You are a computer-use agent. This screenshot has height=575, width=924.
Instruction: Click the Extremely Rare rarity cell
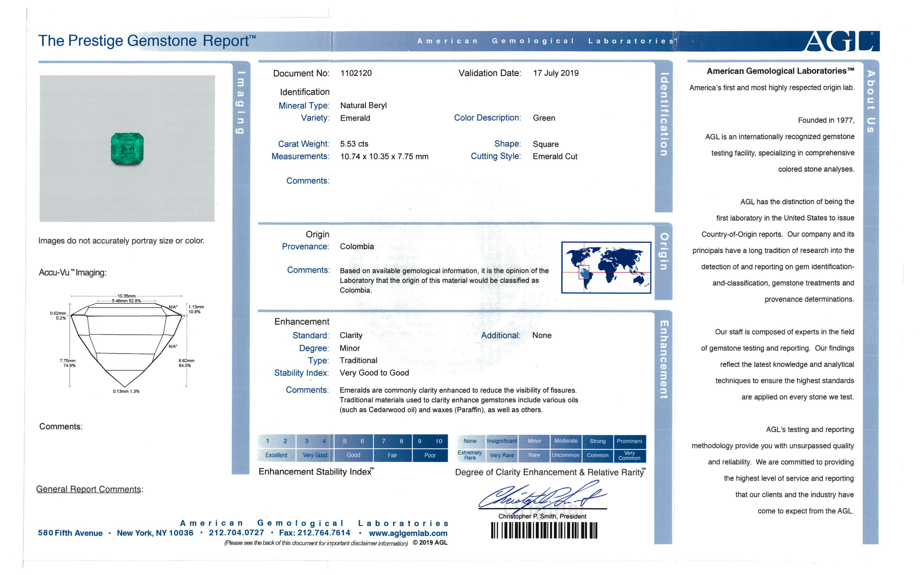pos(470,455)
